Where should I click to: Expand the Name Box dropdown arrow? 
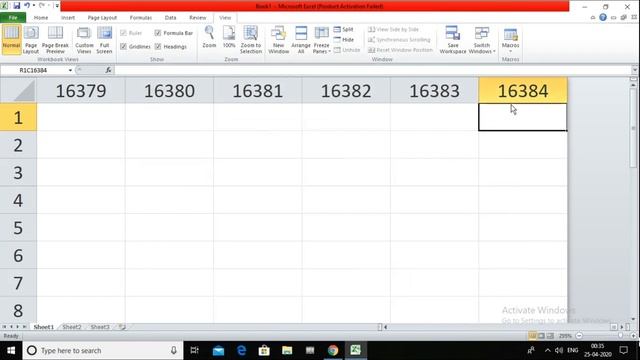[70, 70]
